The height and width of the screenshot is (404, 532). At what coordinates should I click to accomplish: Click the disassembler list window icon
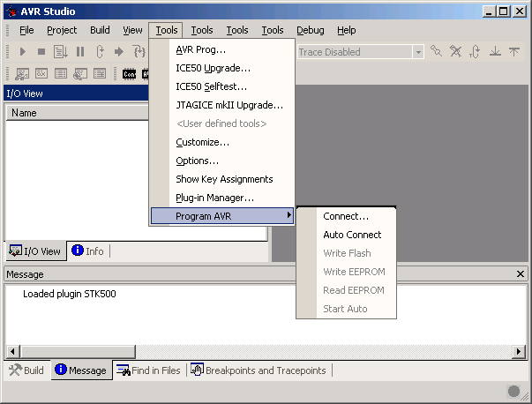(x=100, y=73)
